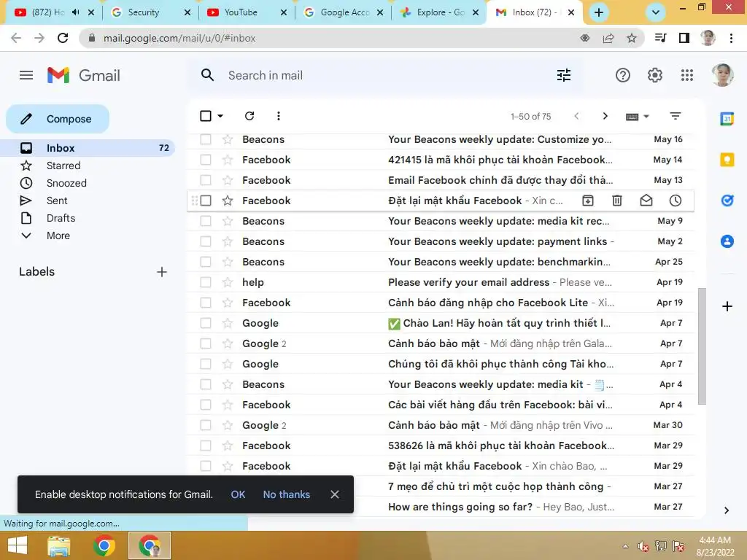Share this page icon in address bar
The image size is (747, 560).
[608, 38]
